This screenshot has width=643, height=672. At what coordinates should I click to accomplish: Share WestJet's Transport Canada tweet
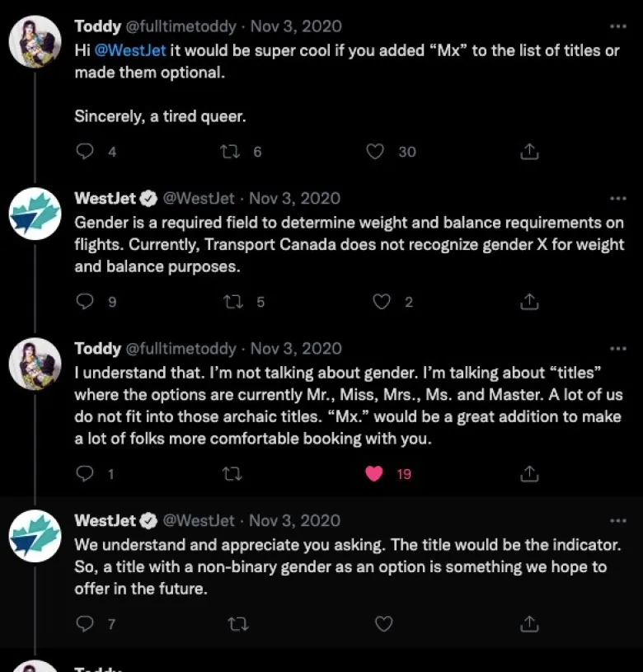click(530, 302)
